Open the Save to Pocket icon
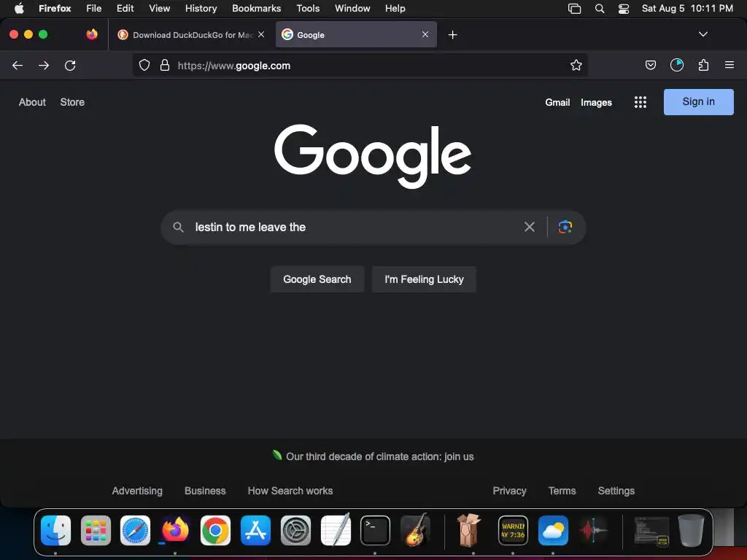This screenshot has height=560, width=747. tap(650, 65)
